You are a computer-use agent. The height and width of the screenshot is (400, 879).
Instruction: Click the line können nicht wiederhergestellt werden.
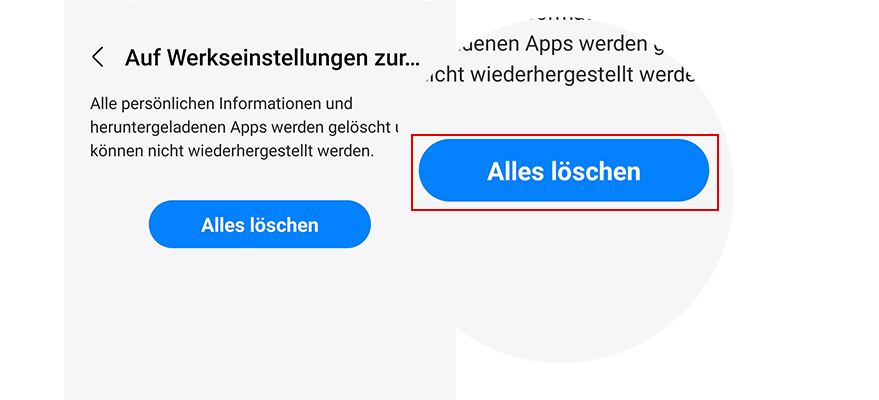(232, 151)
